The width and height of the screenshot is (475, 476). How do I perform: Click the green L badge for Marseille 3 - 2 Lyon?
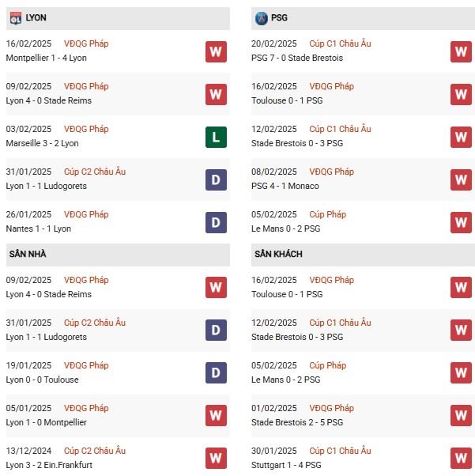pyautogui.click(x=216, y=137)
